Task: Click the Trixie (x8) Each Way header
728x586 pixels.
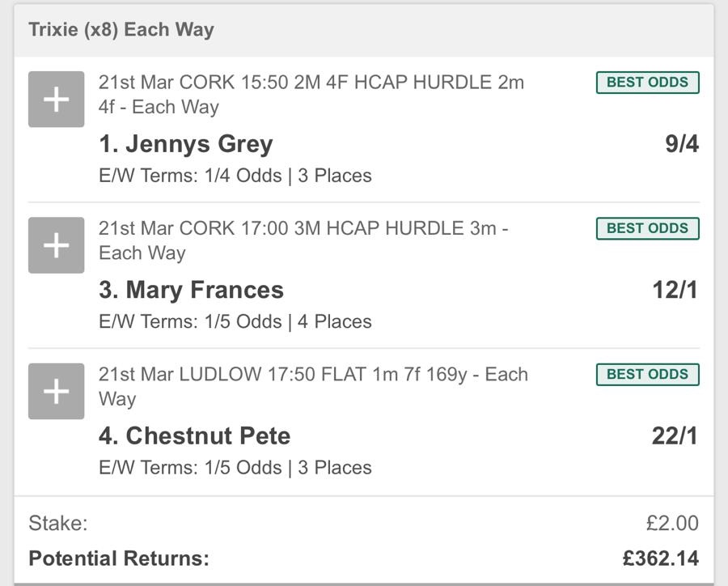Action: [121, 30]
